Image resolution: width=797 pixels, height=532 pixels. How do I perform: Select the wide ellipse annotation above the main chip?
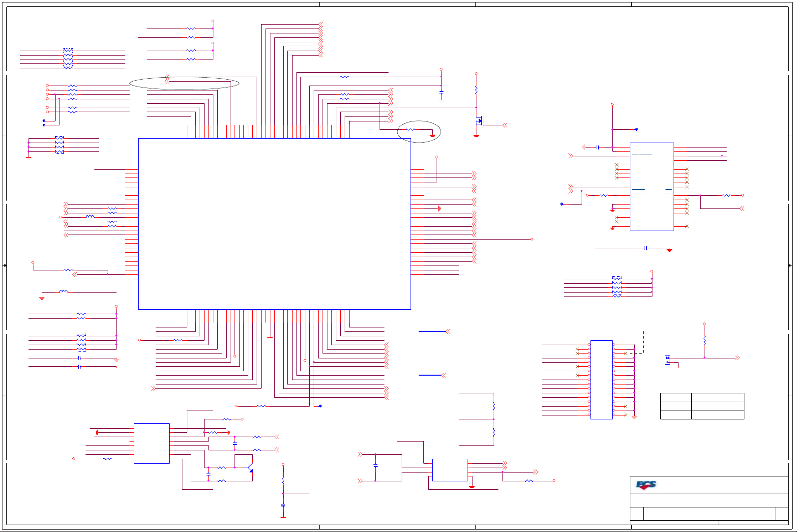coord(184,83)
